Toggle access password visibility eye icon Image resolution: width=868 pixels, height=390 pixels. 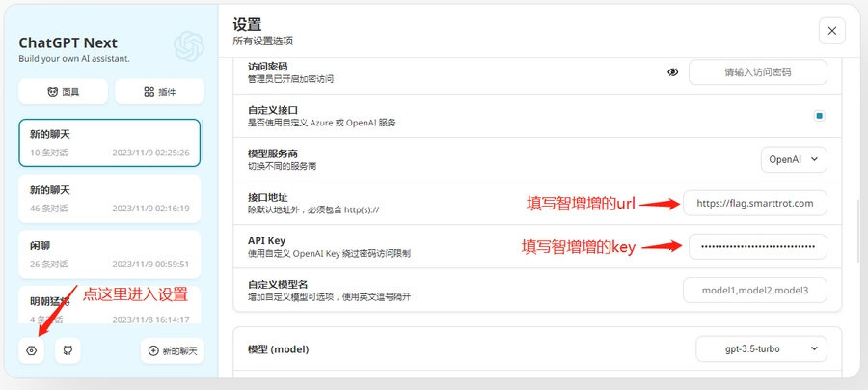point(673,72)
